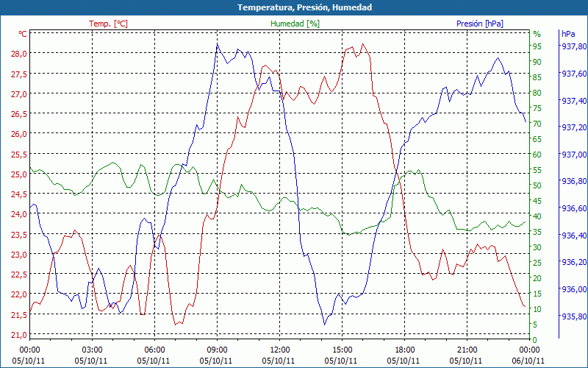Click green humidity axis value '45'
Image resolution: width=588 pixels, height=368 pixels.
tap(537, 201)
